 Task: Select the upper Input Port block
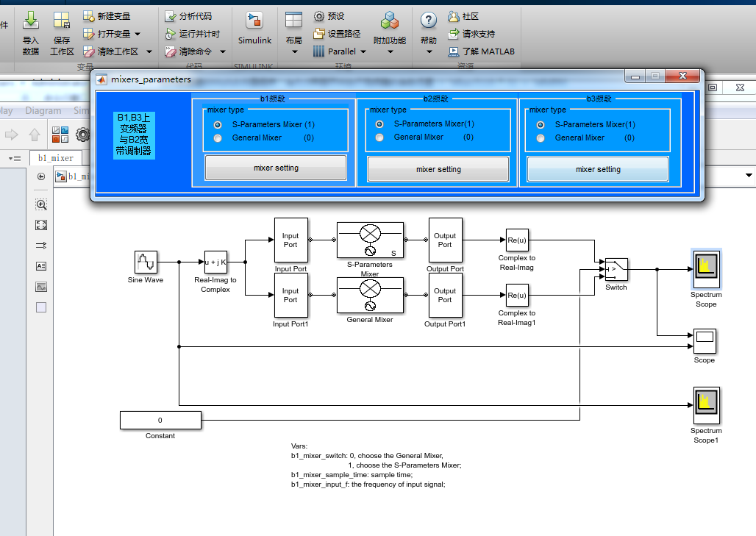[290, 240]
